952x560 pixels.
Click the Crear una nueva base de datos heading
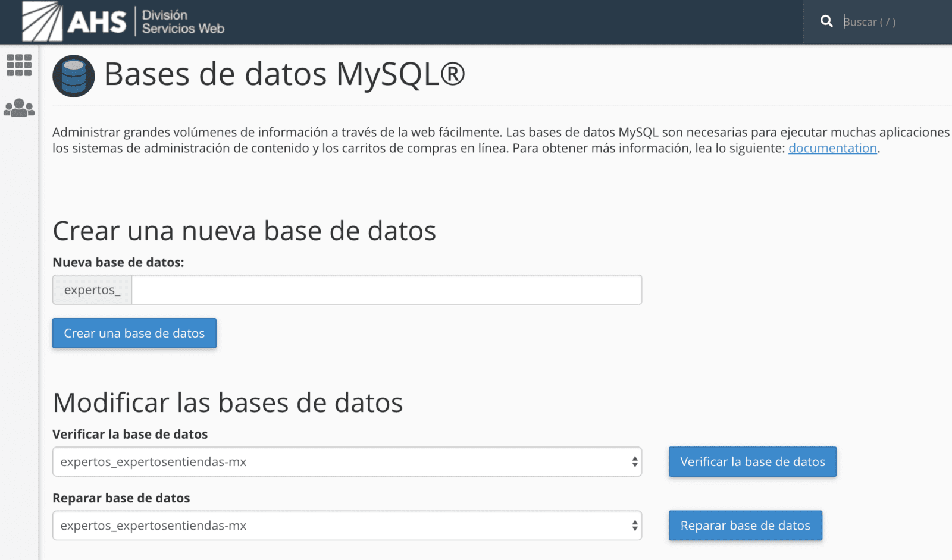(x=245, y=231)
